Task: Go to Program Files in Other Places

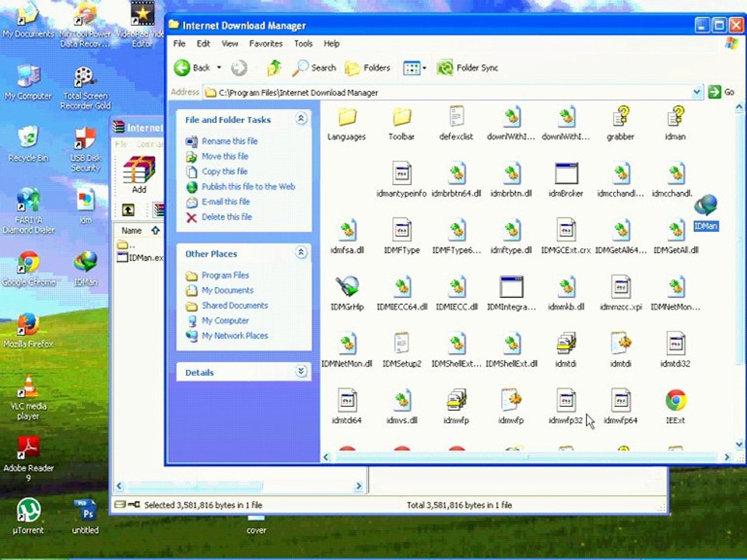Action: (x=226, y=275)
